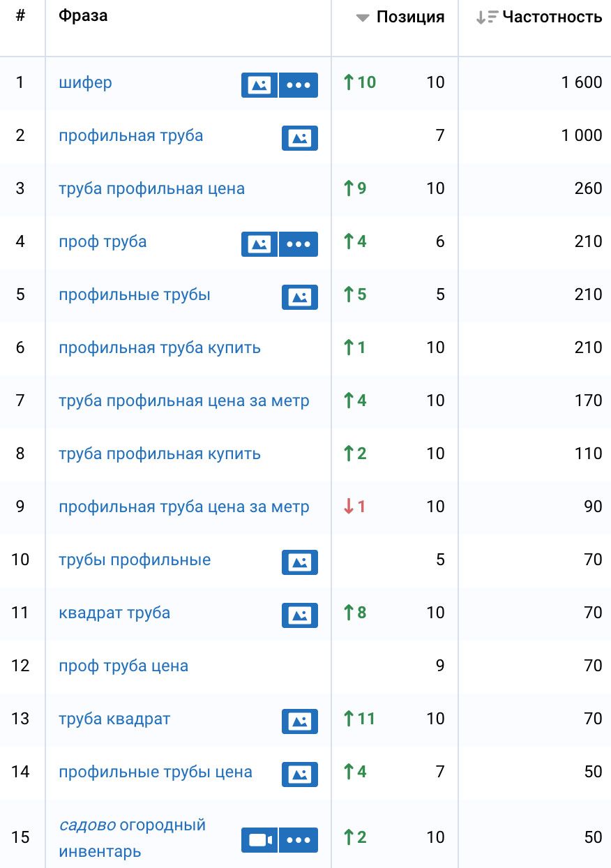Screen dimensions: 611x868
Task: Open the шифер phrase link
Action: pos(85,82)
